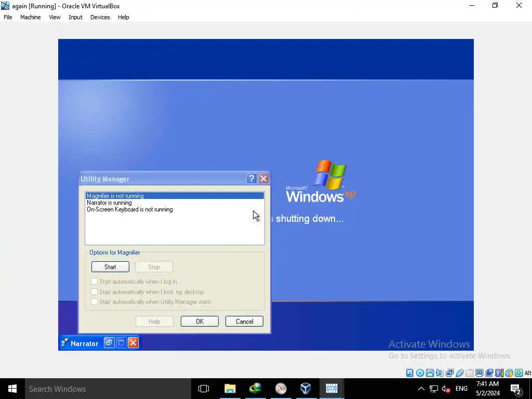Open the Windows Start menu
Viewport: 532px width, 399px height.
[12, 389]
